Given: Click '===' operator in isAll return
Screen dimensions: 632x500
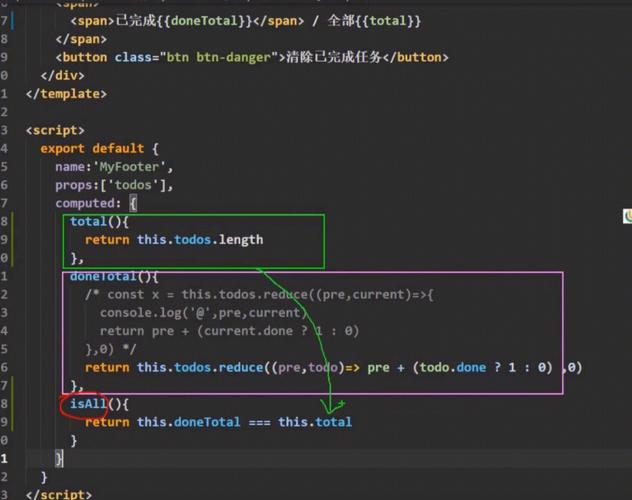Looking at the screenshot, I should point(259,422).
